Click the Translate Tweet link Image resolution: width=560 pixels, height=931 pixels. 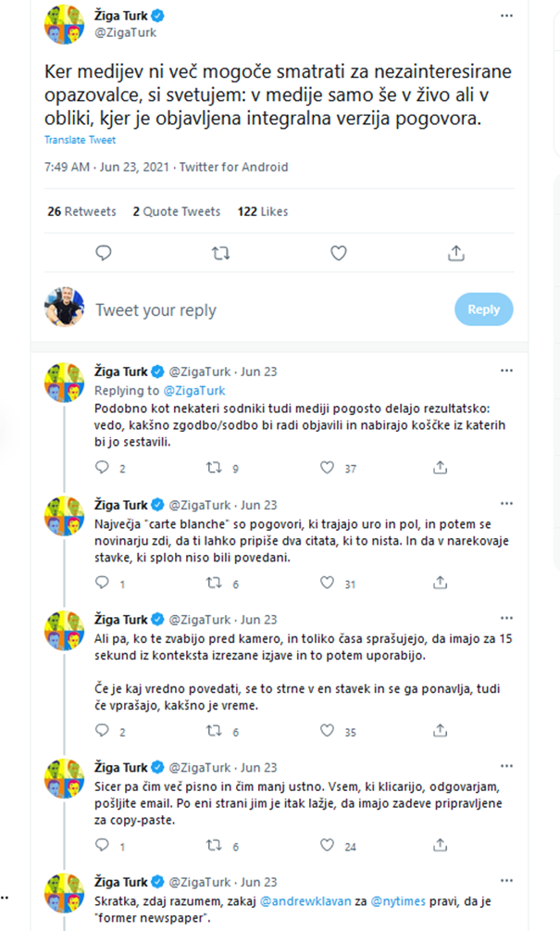(x=80, y=140)
